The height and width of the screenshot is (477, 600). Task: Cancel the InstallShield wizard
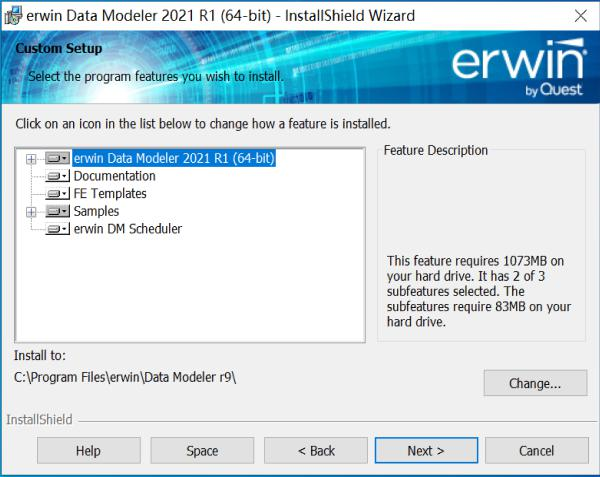click(536, 451)
